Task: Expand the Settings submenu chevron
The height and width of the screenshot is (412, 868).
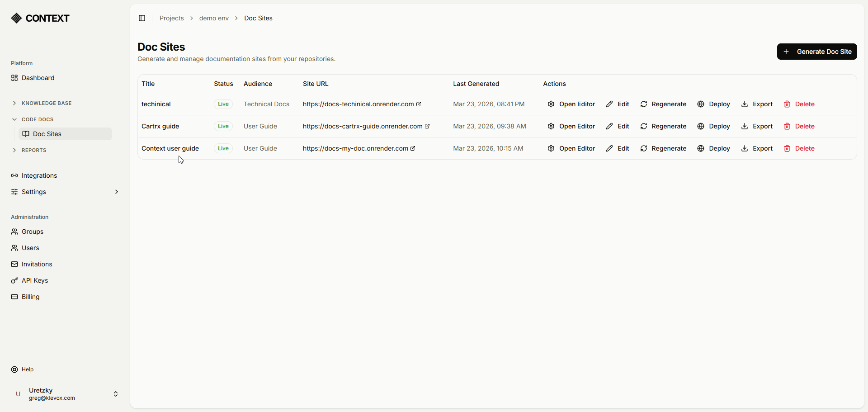Action: pyautogui.click(x=117, y=192)
